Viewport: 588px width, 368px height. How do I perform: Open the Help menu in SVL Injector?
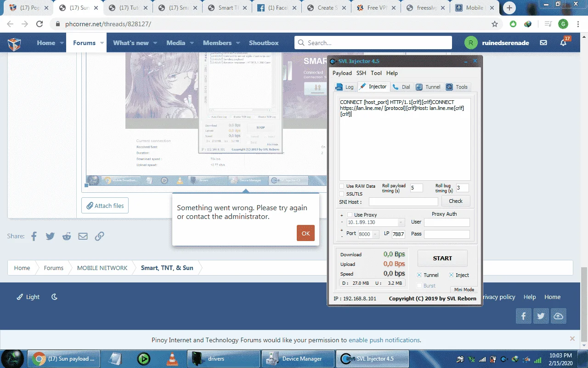[x=392, y=73]
